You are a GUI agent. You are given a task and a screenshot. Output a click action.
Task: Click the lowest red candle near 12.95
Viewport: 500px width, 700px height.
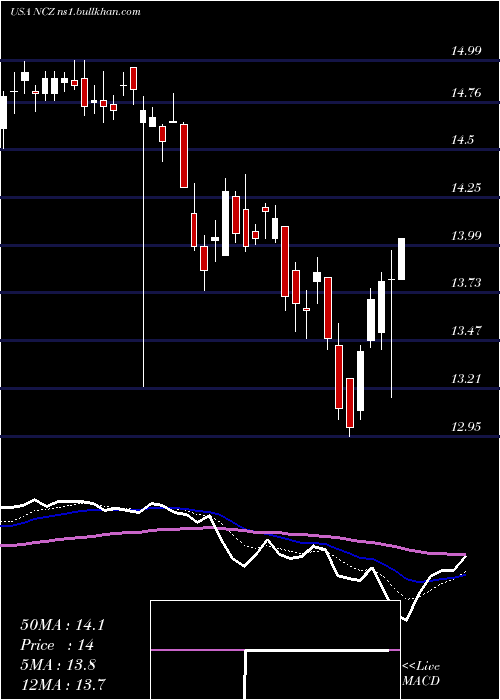[350, 403]
